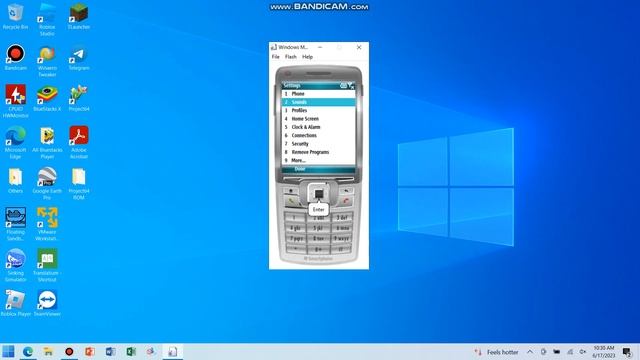The height and width of the screenshot is (360, 640).
Task: Select the highlighted Sounds settings entry
Action: (318, 102)
